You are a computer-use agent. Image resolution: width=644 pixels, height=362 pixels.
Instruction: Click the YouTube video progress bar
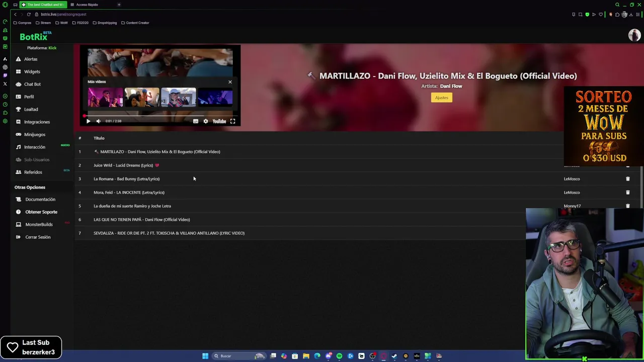(x=160, y=116)
